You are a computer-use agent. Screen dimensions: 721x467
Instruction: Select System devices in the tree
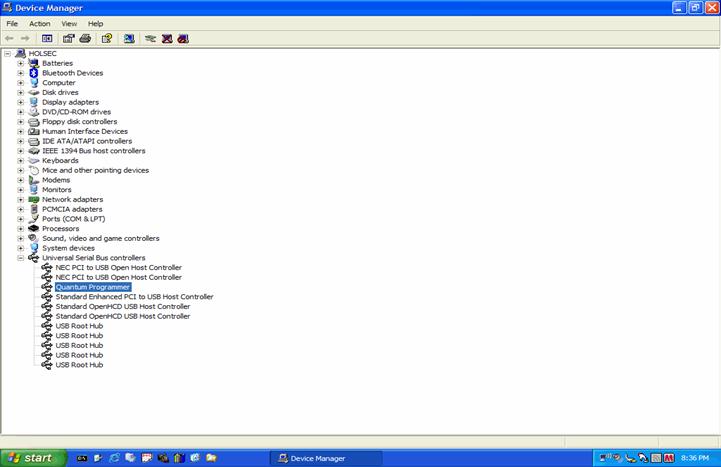click(x=69, y=248)
